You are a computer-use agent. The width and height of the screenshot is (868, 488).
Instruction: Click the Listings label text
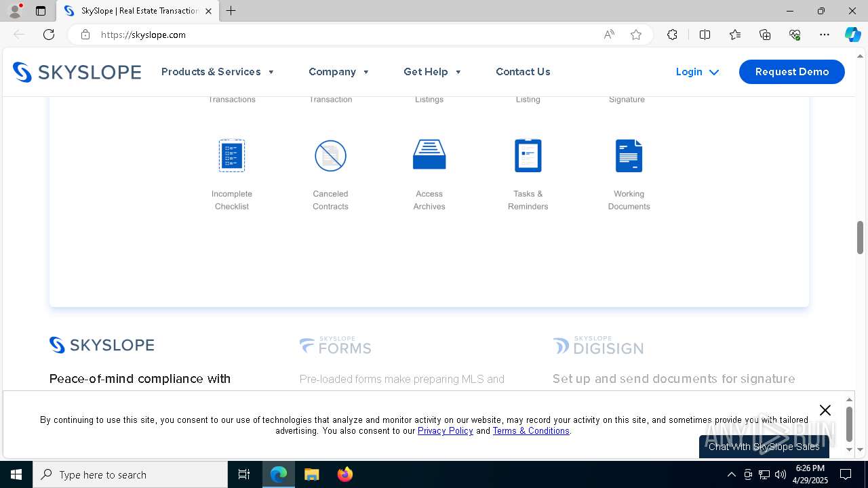click(429, 100)
